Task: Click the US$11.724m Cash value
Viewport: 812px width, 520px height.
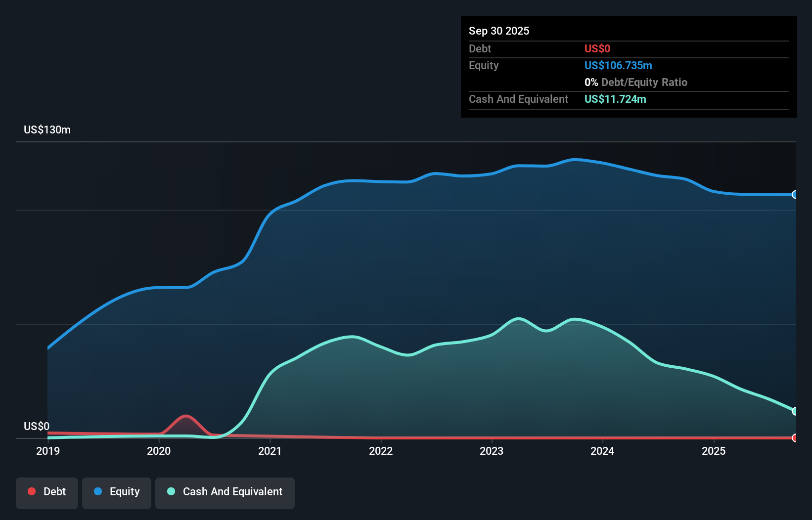Action: 615,99
